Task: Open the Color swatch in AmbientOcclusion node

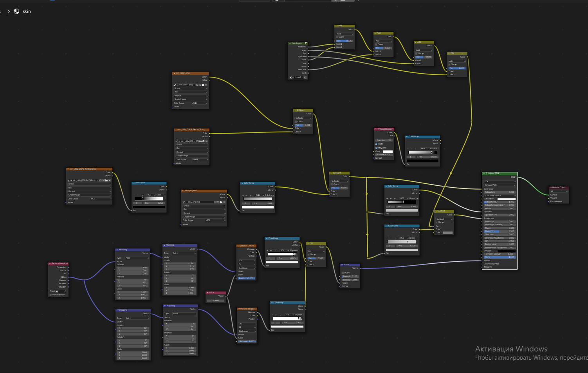Action: (388, 151)
